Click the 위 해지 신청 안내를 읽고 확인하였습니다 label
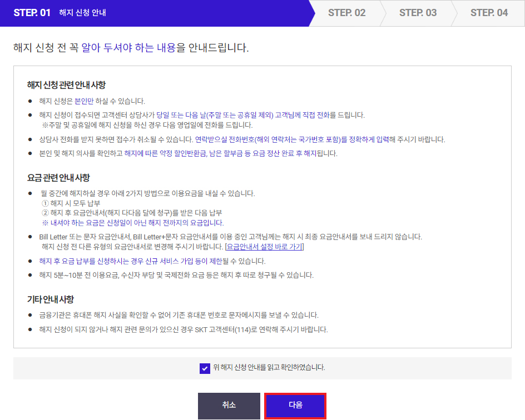The height and width of the screenshot is (420, 525). click(269, 368)
